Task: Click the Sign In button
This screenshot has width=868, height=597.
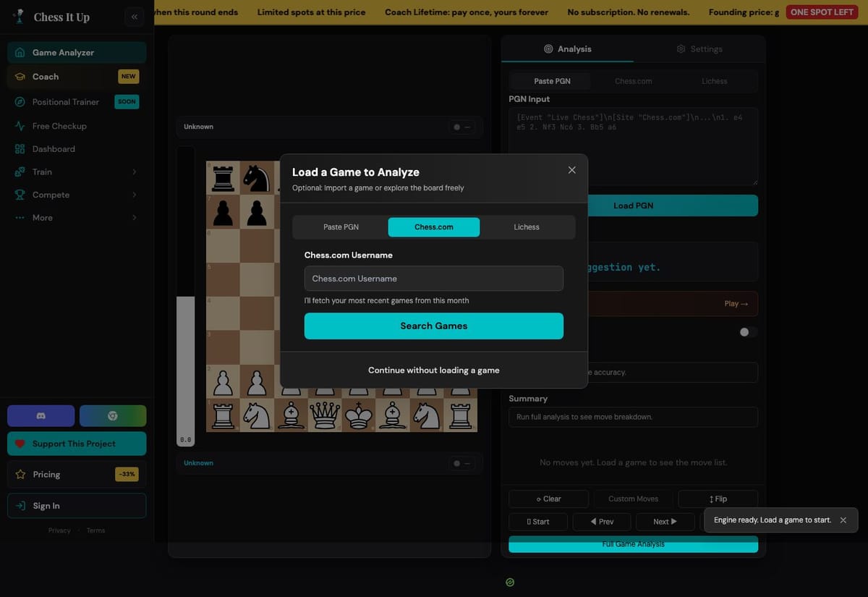Action: tap(77, 506)
